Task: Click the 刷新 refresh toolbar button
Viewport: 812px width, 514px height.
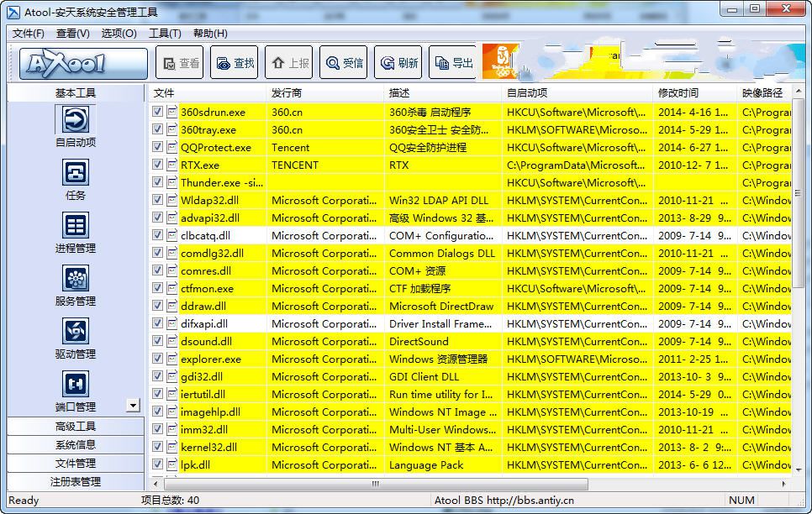Action: (x=398, y=63)
